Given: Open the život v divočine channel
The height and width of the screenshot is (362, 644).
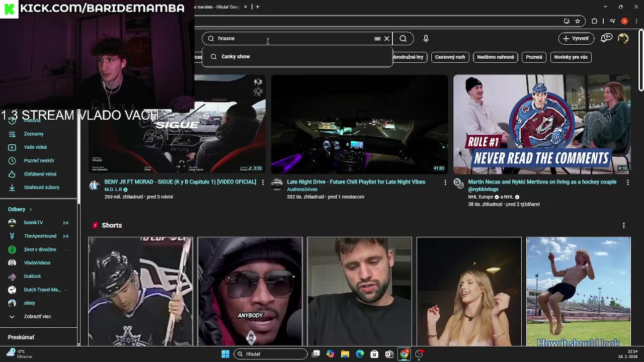Looking at the screenshot, I should [x=39, y=249].
